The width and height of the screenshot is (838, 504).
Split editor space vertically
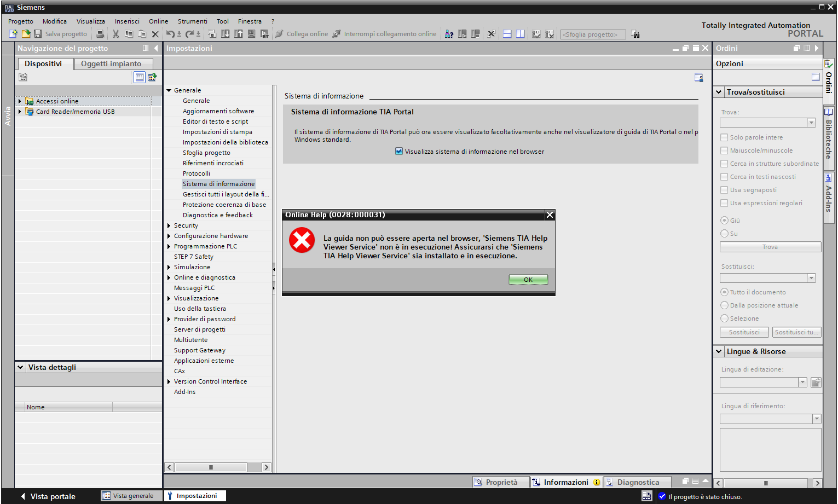(520, 34)
